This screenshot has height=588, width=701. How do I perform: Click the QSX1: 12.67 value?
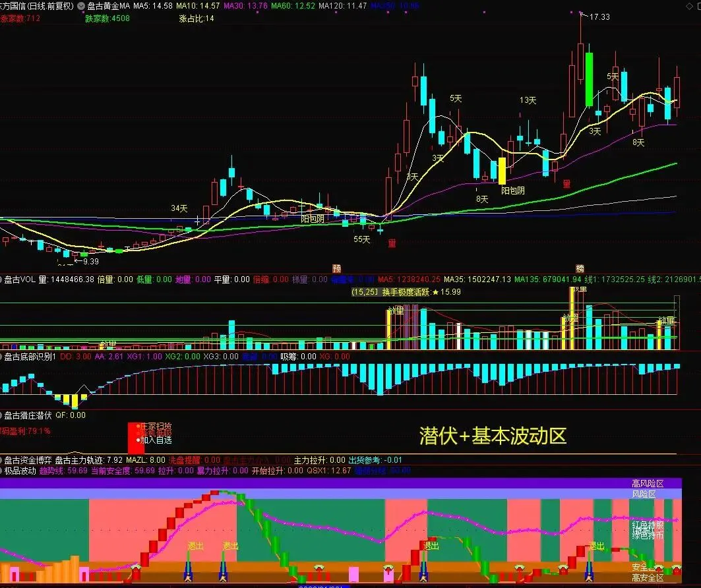[328, 471]
